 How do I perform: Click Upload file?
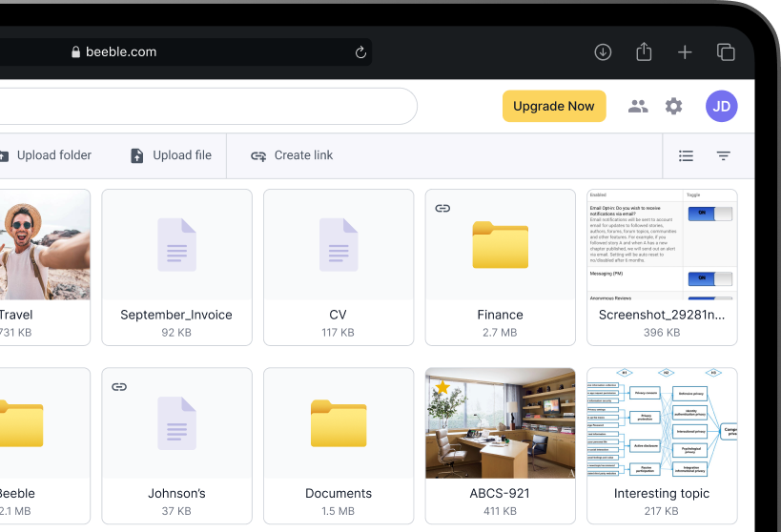(172, 155)
